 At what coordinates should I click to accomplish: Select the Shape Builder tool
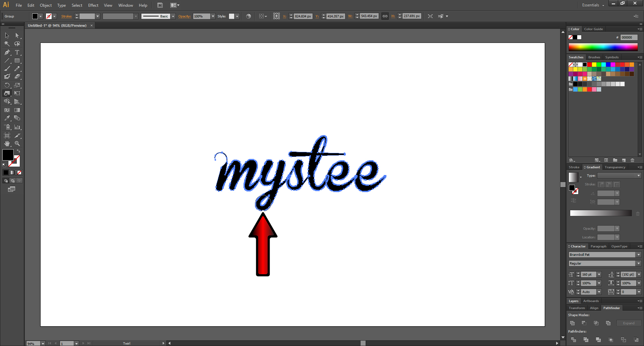click(x=7, y=102)
